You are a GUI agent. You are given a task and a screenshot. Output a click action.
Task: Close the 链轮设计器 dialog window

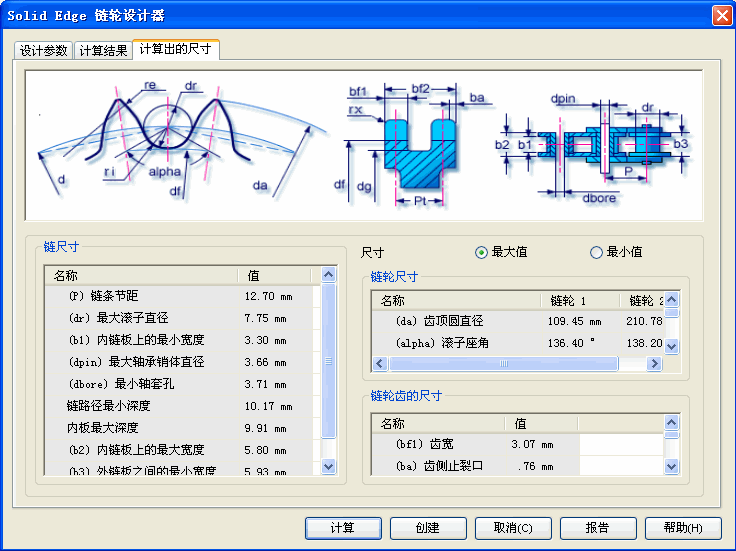[x=720, y=15]
